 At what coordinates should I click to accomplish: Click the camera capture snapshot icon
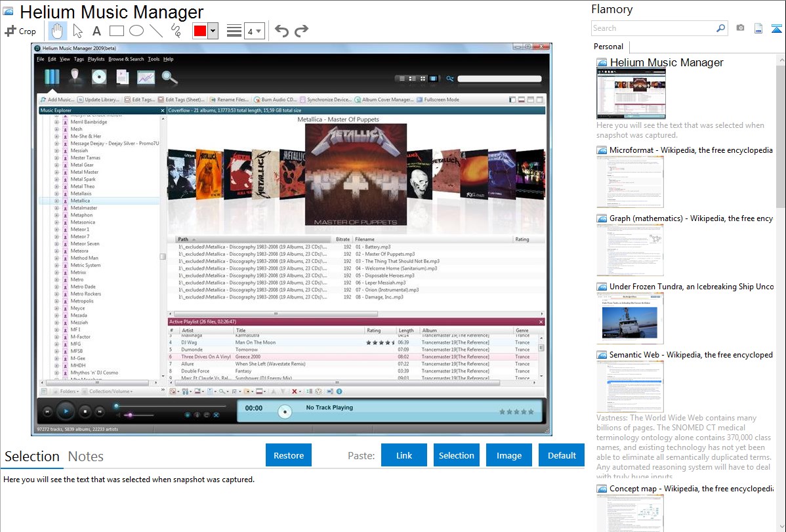point(740,28)
